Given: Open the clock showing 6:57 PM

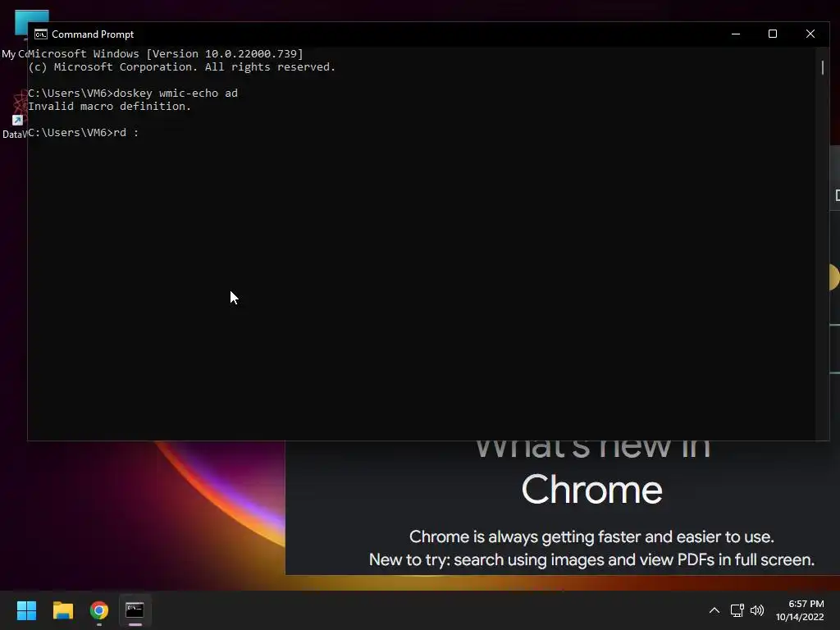Looking at the screenshot, I should (800, 610).
